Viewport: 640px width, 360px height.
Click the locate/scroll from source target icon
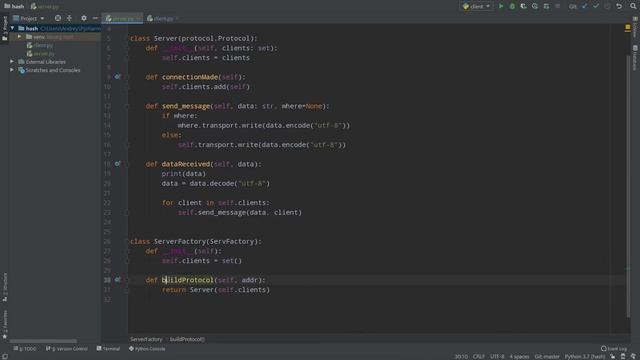(x=58, y=18)
